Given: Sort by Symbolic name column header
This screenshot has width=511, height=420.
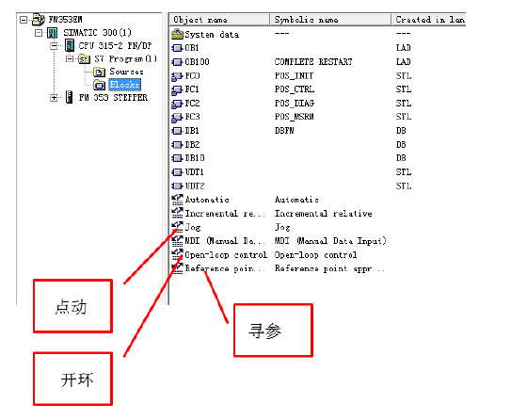Looking at the screenshot, I should pos(330,20).
